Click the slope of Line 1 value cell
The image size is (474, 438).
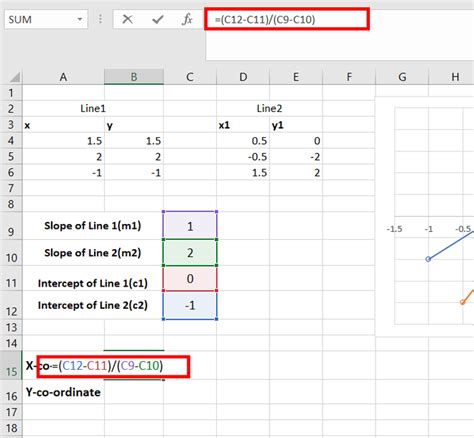tap(190, 226)
